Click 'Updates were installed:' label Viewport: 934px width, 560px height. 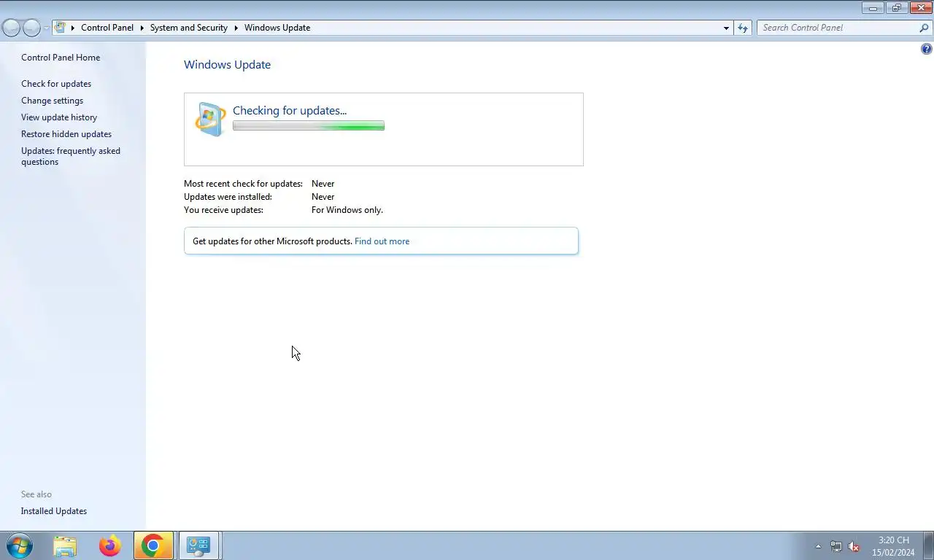pos(228,197)
